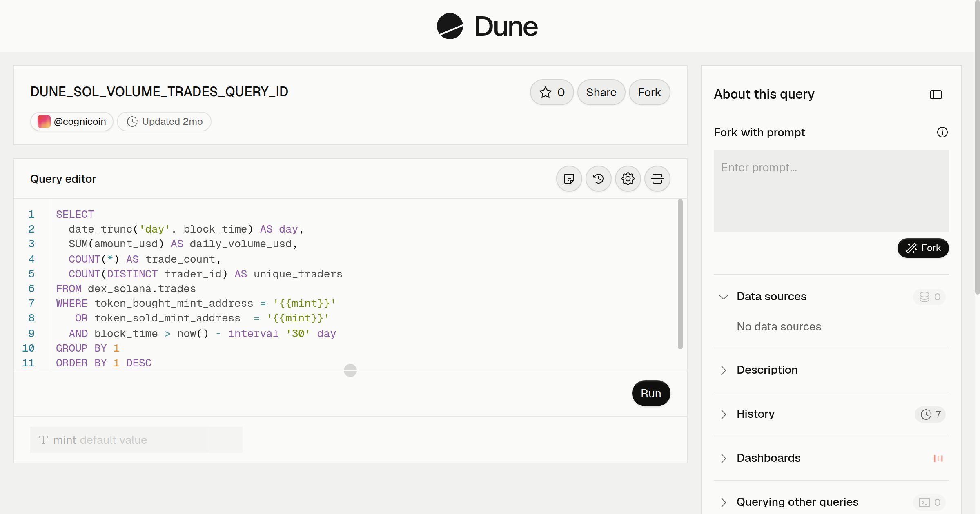This screenshot has height=514, width=980.
Task: Click 'GROUP BY 1' on line 10
Action: [88, 348]
